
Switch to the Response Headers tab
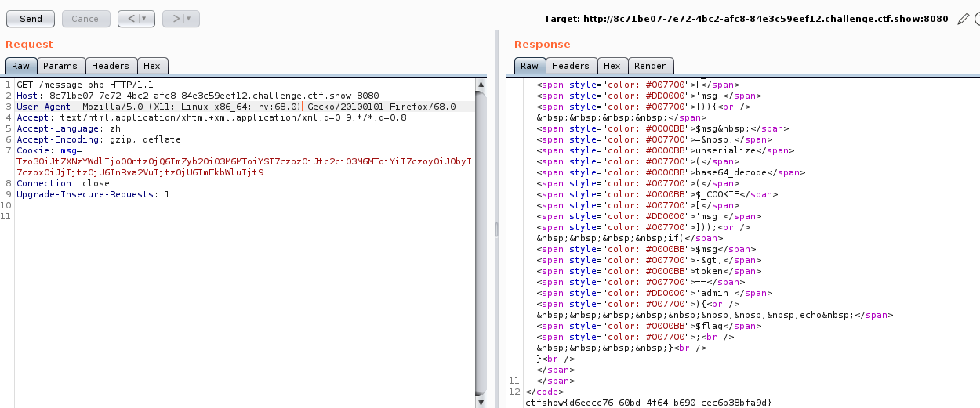coord(571,66)
